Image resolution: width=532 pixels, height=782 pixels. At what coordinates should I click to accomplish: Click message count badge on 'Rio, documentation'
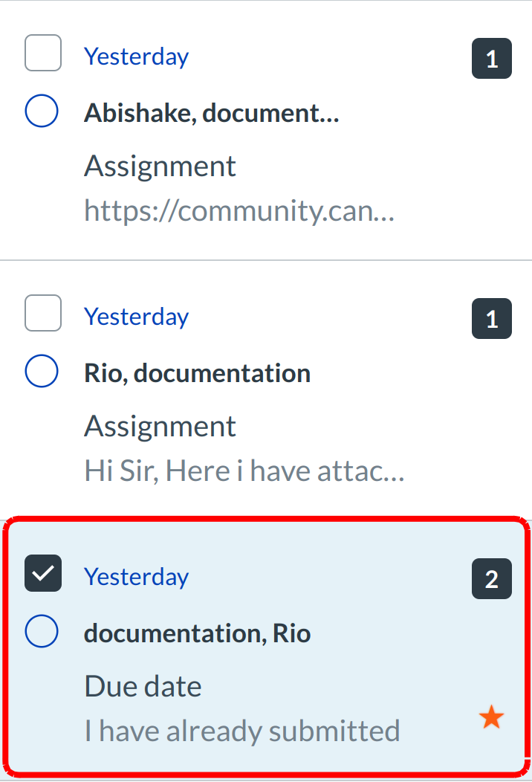point(492,319)
